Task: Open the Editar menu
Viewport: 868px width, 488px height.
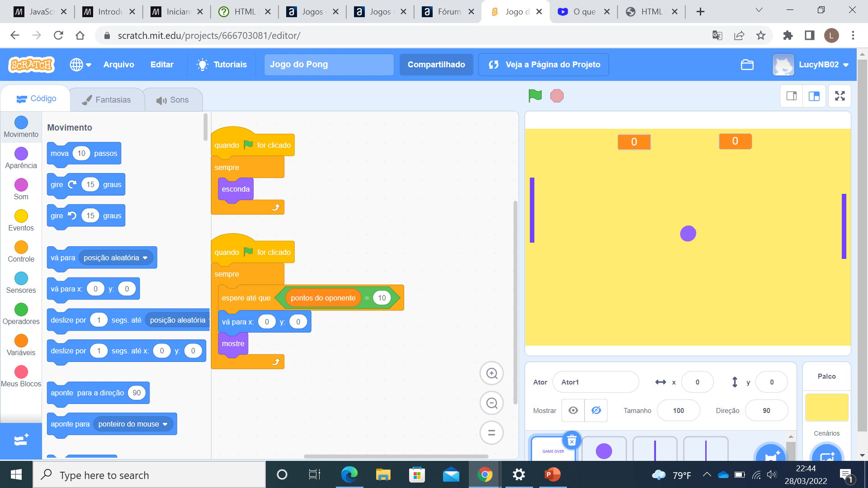Action: tap(162, 65)
